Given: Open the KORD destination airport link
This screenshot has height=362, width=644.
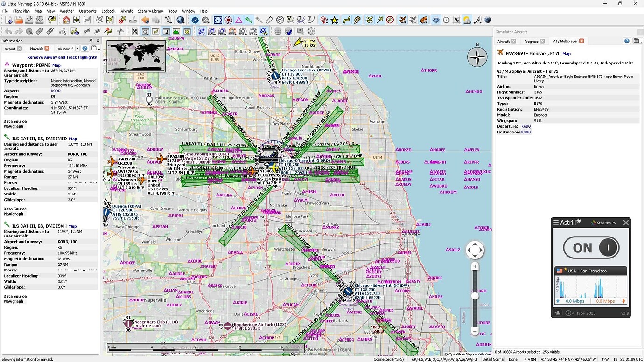Looking at the screenshot, I should (x=526, y=132).
